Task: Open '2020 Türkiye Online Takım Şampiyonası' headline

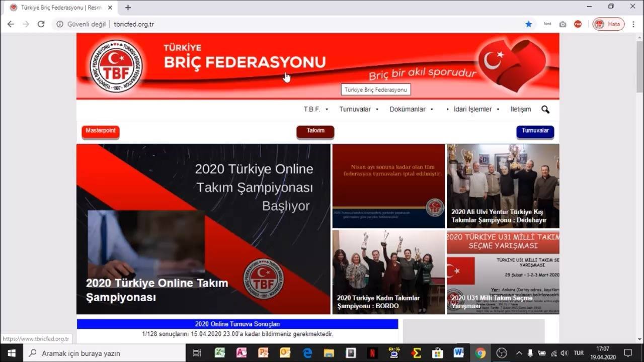Action: tap(157, 290)
